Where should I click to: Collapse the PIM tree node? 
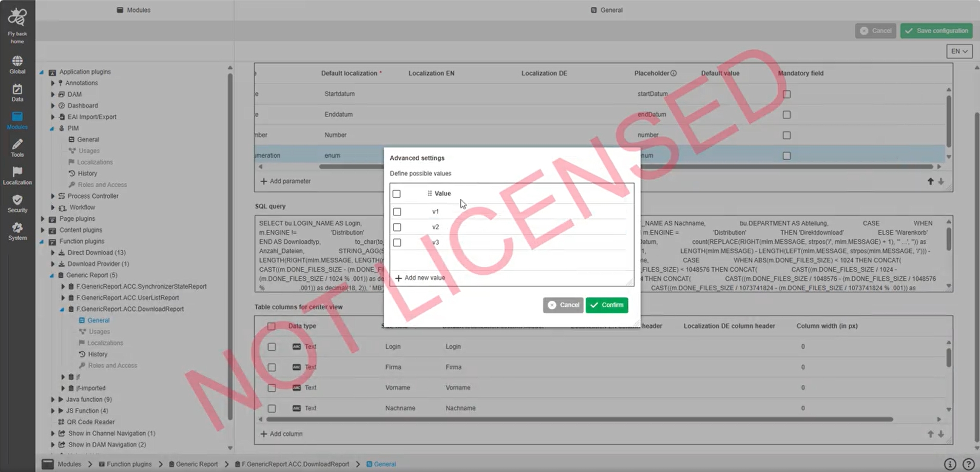(52, 129)
